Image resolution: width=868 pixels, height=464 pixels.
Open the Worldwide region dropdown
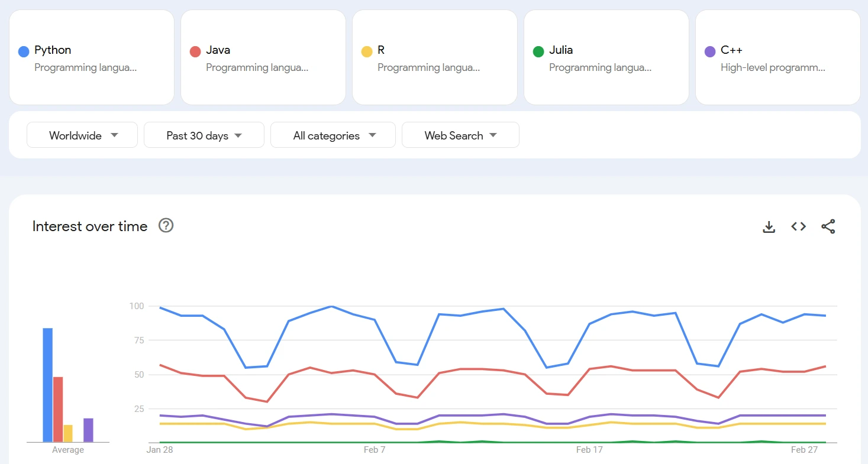coord(82,135)
